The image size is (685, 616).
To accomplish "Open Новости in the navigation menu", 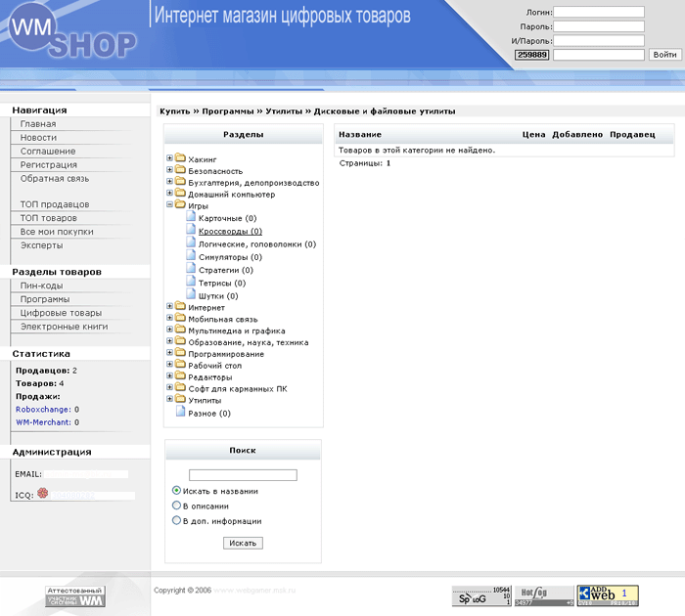I will coord(38,138).
